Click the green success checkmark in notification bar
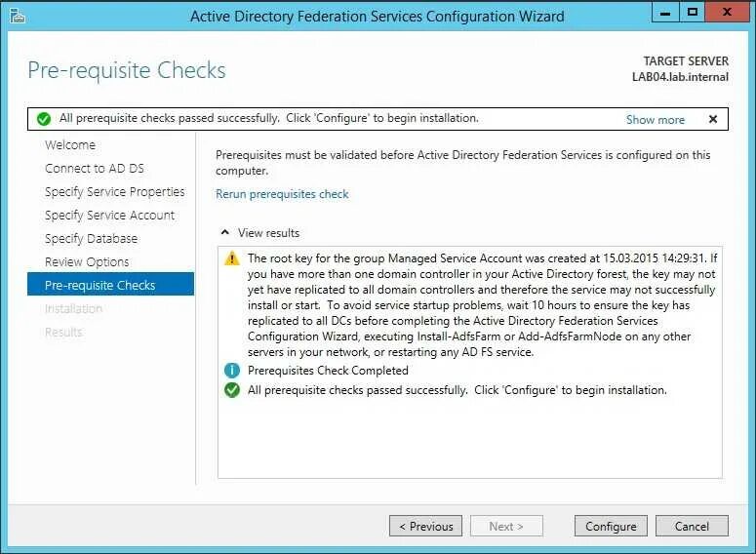Image resolution: width=756 pixels, height=554 pixels. [43, 119]
